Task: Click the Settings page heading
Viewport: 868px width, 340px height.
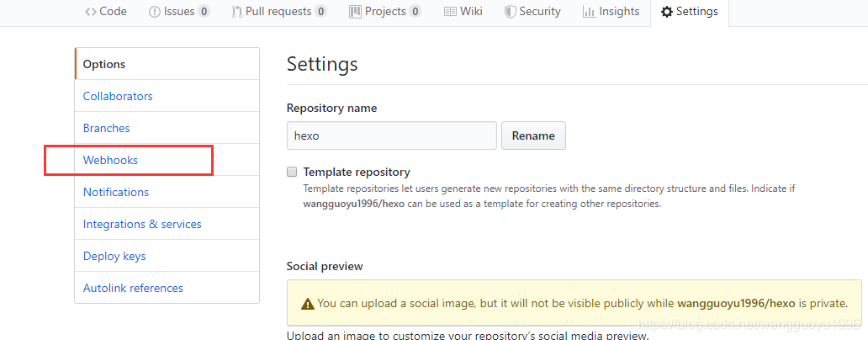Action: coord(322,64)
